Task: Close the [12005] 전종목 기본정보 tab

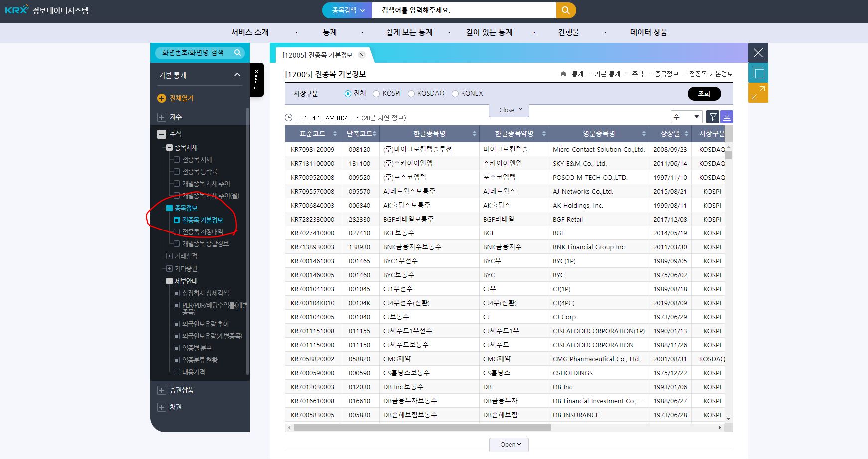Action: coord(362,55)
